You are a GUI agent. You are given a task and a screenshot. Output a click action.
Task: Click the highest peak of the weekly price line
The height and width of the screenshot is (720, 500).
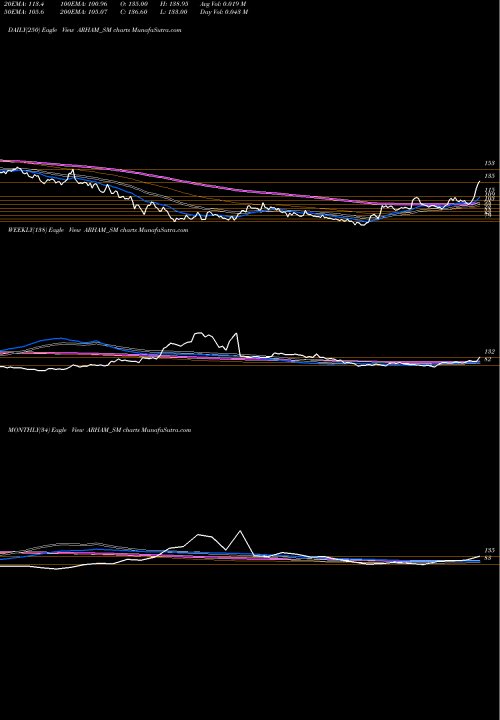[x=199, y=333]
